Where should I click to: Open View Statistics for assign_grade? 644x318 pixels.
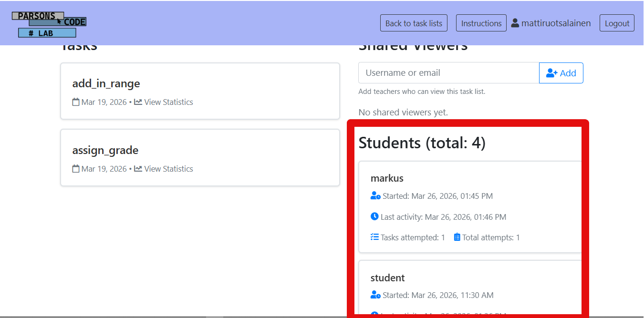(168, 168)
